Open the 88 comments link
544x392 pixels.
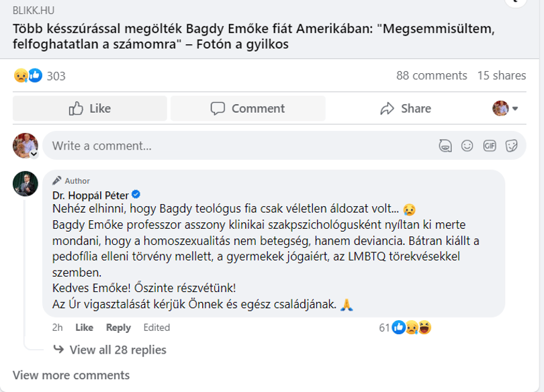click(432, 76)
